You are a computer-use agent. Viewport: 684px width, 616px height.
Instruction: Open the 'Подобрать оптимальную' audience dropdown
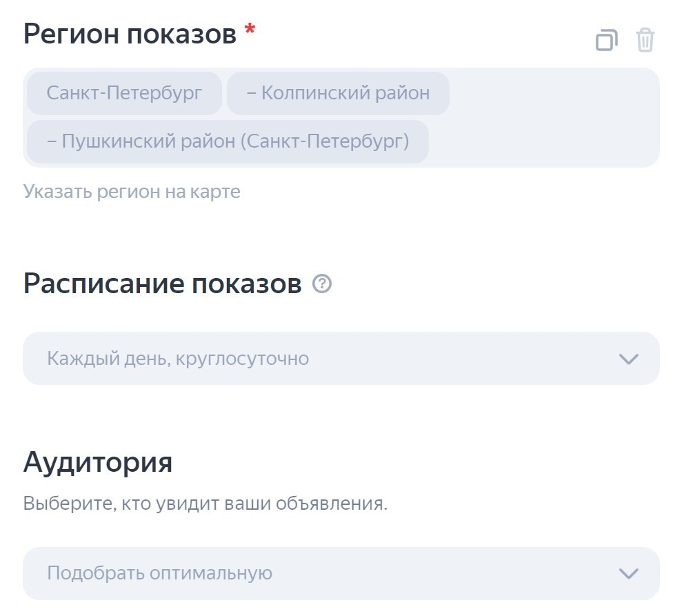point(341,573)
